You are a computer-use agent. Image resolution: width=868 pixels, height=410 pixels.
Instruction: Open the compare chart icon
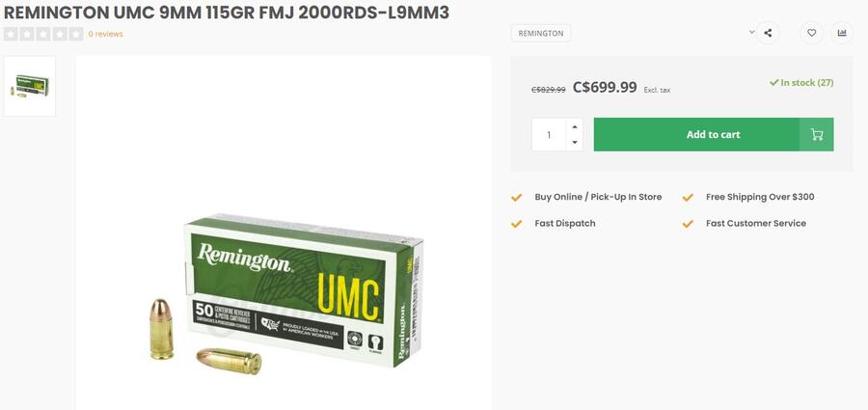pos(842,33)
